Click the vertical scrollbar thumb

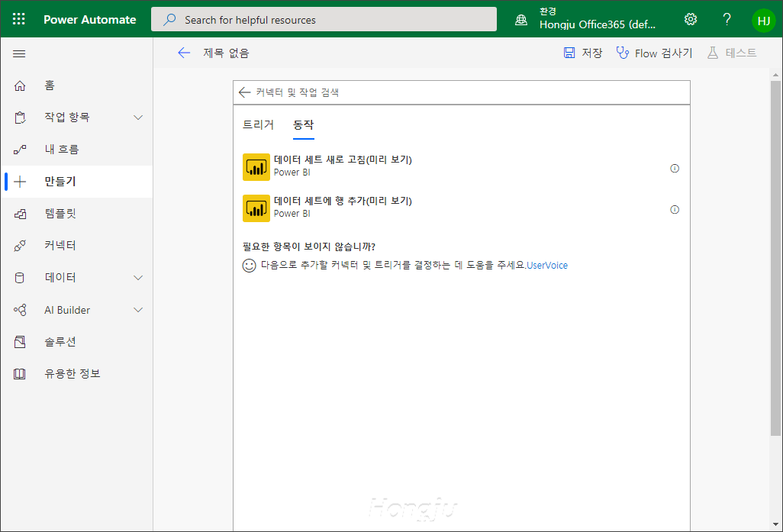point(775,258)
